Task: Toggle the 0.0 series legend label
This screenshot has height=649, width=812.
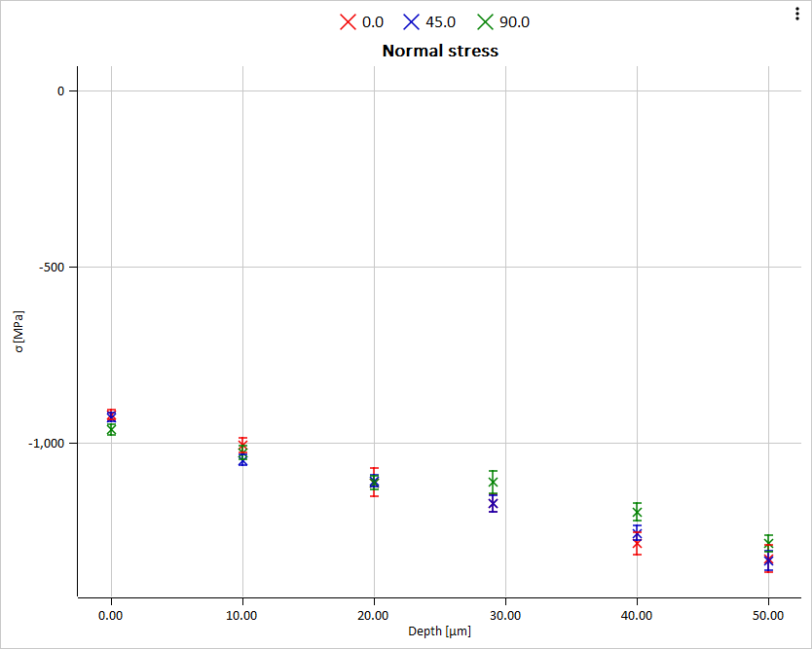Action: click(372, 22)
